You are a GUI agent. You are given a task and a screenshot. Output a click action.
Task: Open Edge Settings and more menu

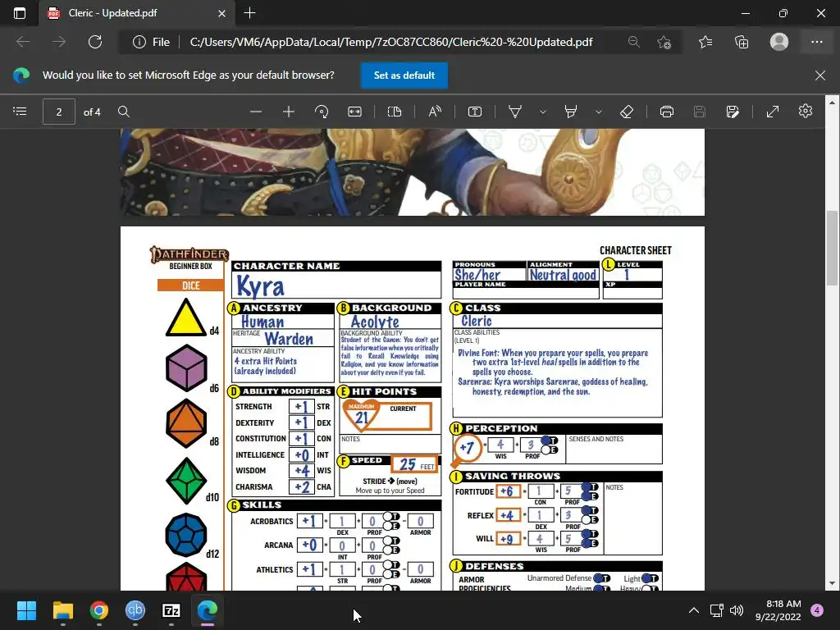(816, 42)
